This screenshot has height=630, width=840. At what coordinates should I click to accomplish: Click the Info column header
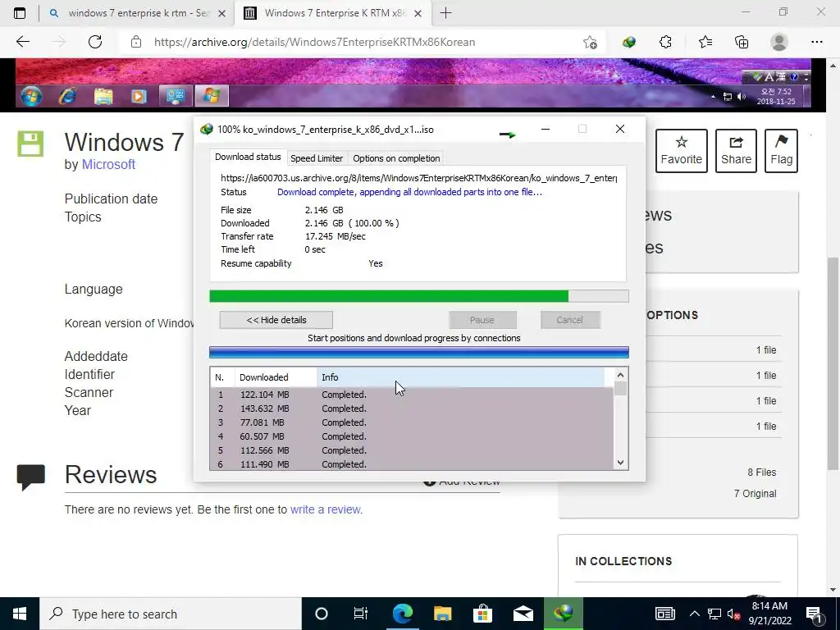point(461,377)
